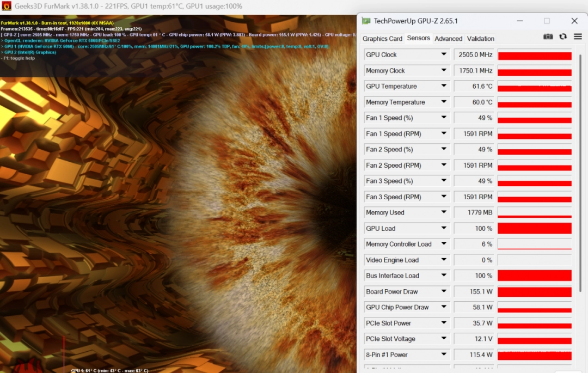Take a screenshot with the camera icon
Viewport: 588px width, 373px height.
(548, 36)
